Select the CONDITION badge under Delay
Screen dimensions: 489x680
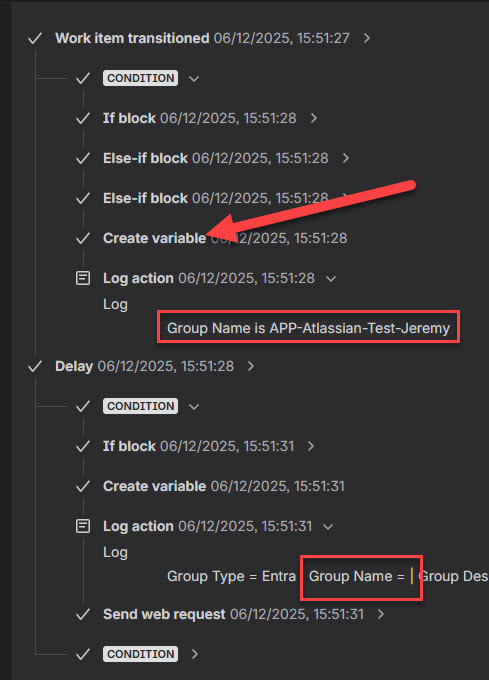click(x=140, y=406)
